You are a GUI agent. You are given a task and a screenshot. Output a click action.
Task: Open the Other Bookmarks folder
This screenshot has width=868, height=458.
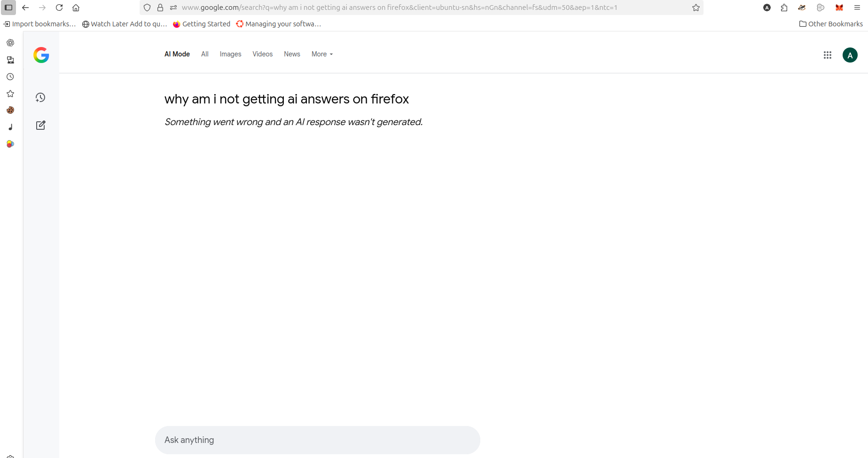pyautogui.click(x=831, y=24)
